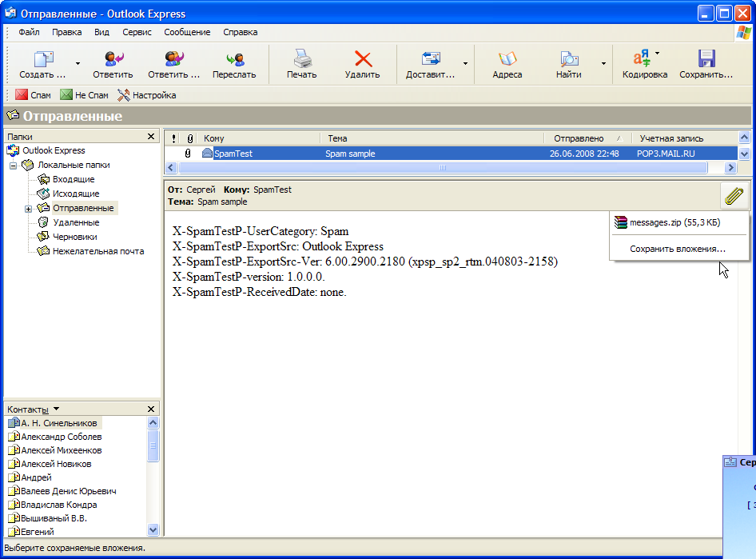Open the dropdown arrow next to Найти
The width and height of the screenshot is (756, 559).
coord(603,64)
